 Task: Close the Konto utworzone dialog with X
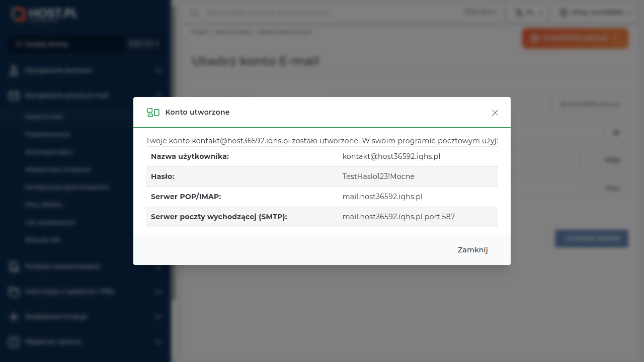coord(495,113)
